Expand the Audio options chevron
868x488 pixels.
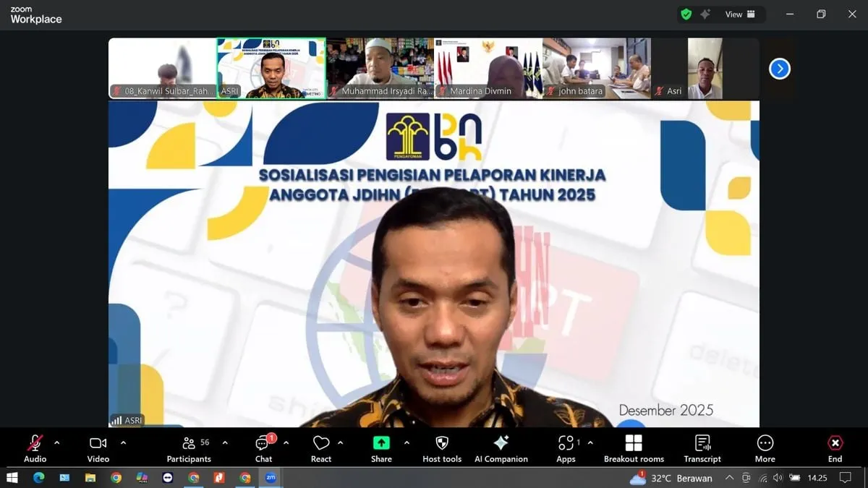point(57,442)
